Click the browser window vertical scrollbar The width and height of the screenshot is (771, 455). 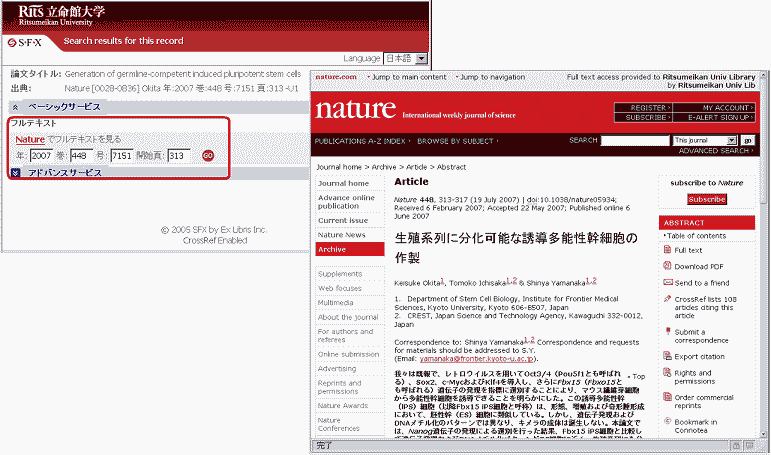(763, 255)
